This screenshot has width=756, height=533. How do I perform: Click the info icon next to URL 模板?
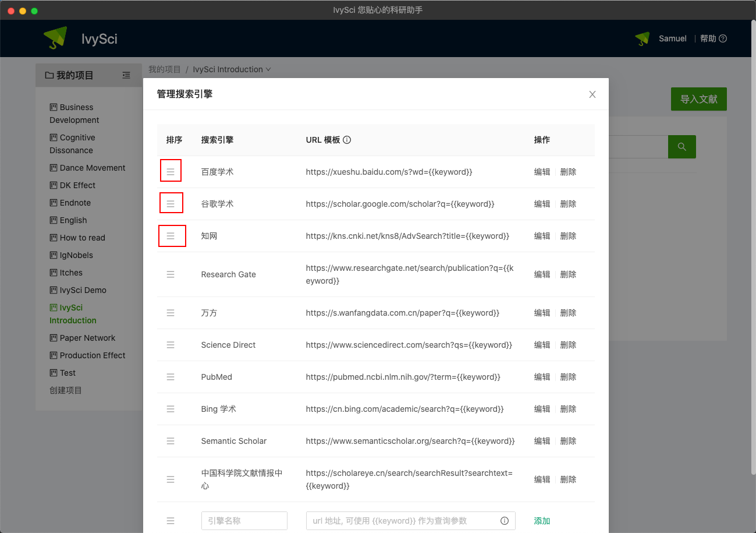pyautogui.click(x=347, y=140)
